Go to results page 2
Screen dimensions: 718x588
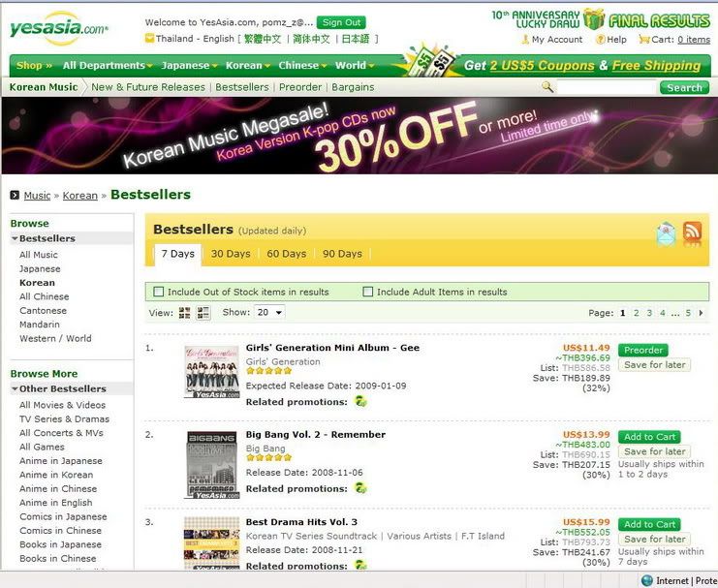636,313
